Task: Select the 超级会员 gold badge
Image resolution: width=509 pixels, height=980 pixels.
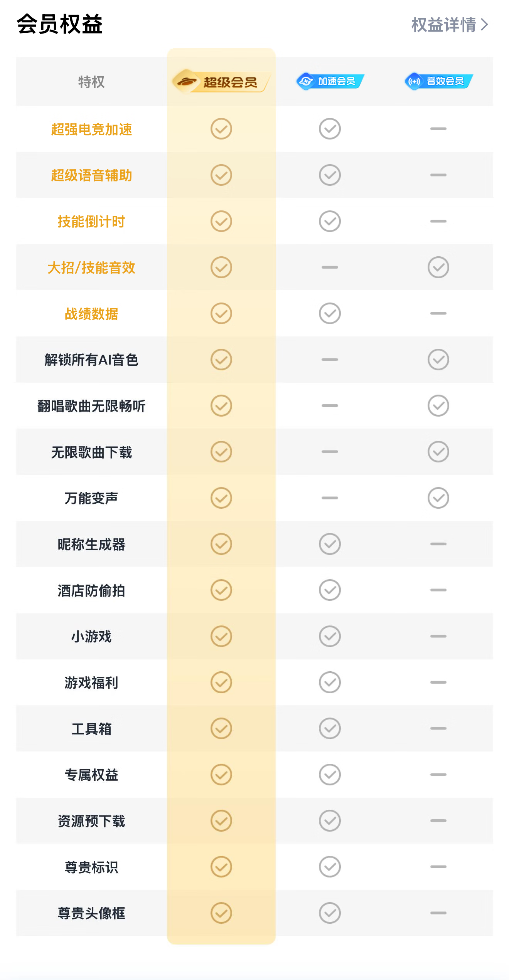Action: click(x=221, y=82)
